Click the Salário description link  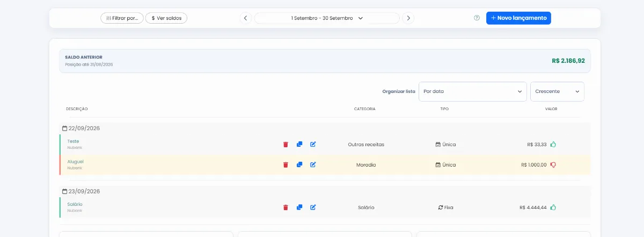point(75,204)
